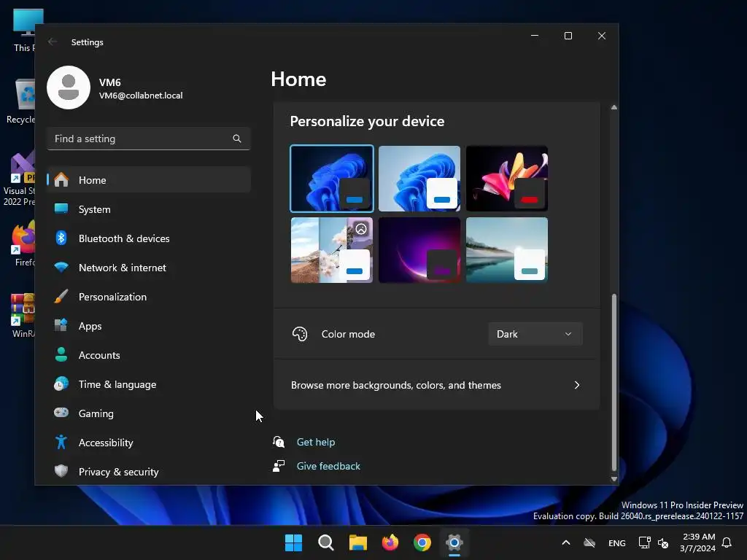The image size is (747, 560).
Task: Click the Accounts person icon
Action: point(61,355)
